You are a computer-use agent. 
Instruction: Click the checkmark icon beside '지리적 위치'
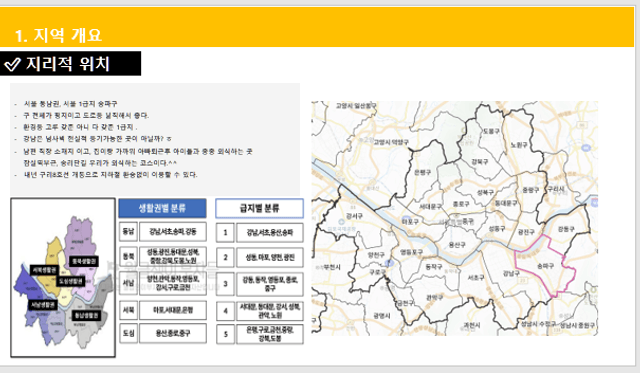pyautogui.click(x=12, y=64)
